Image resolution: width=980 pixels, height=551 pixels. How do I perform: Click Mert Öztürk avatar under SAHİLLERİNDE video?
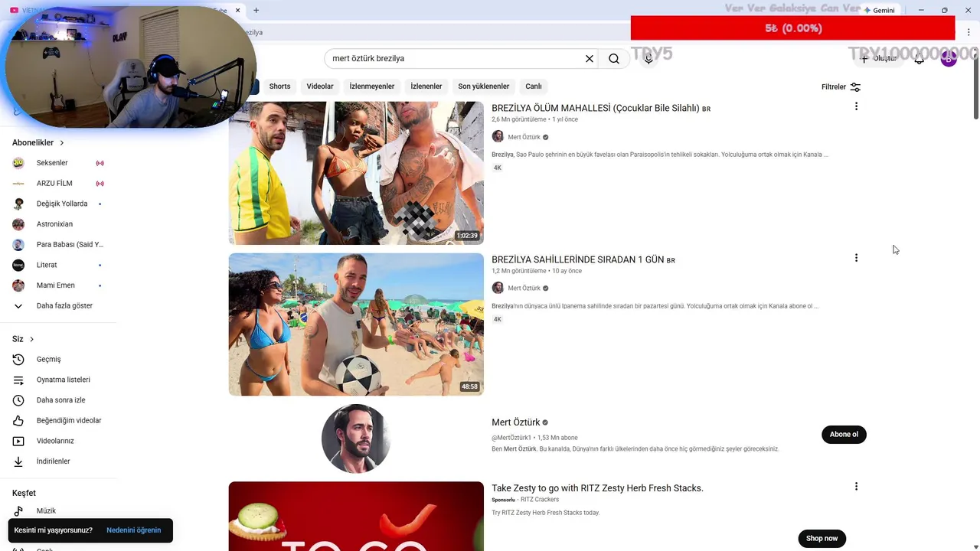click(498, 288)
